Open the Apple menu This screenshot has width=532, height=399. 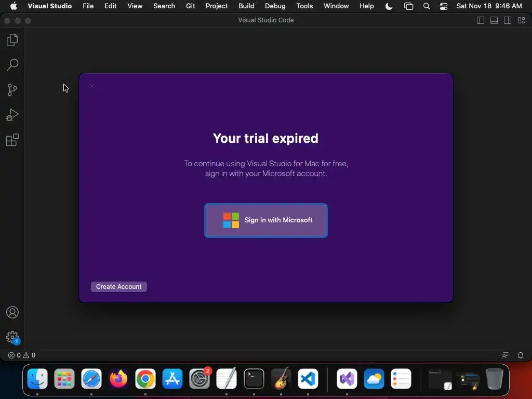point(14,6)
